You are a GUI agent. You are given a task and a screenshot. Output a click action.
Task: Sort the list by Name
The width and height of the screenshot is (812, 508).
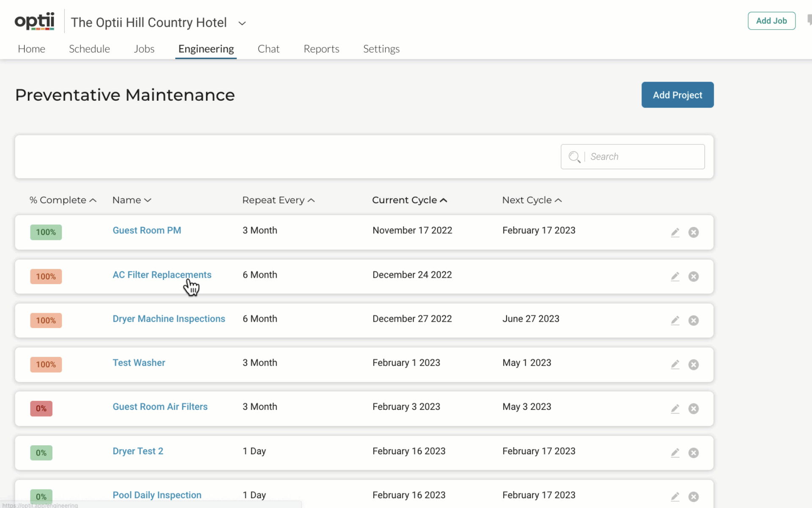131,200
